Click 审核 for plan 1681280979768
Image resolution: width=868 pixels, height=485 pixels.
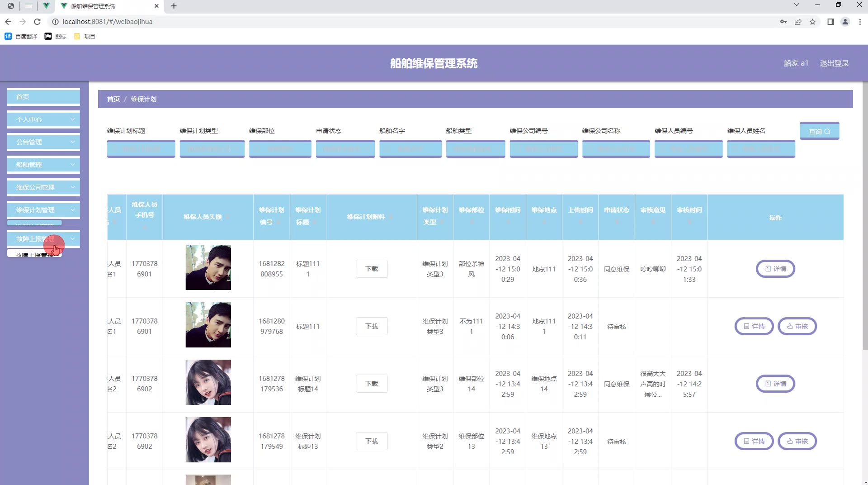point(797,326)
